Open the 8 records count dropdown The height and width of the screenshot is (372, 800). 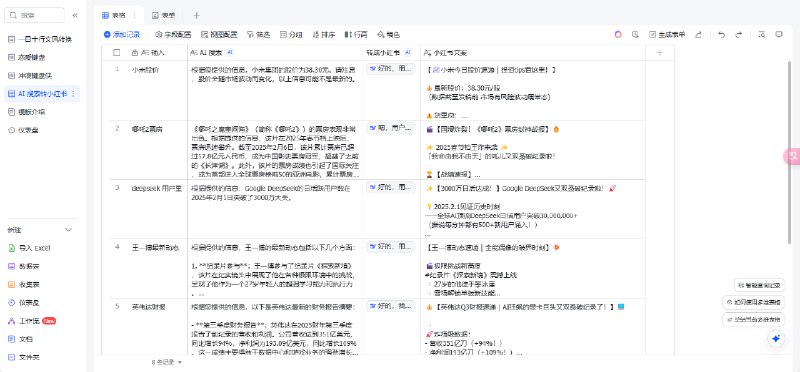click(x=167, y=362)
